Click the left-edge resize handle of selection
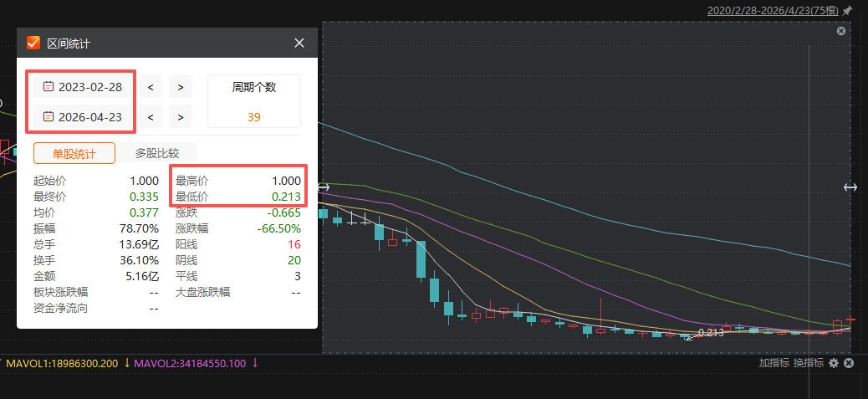 pos(324,187)
